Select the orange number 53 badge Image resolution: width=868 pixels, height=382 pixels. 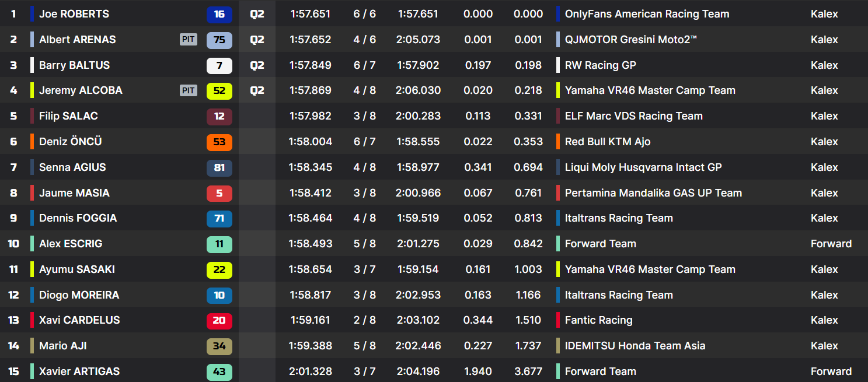[219, 142]
